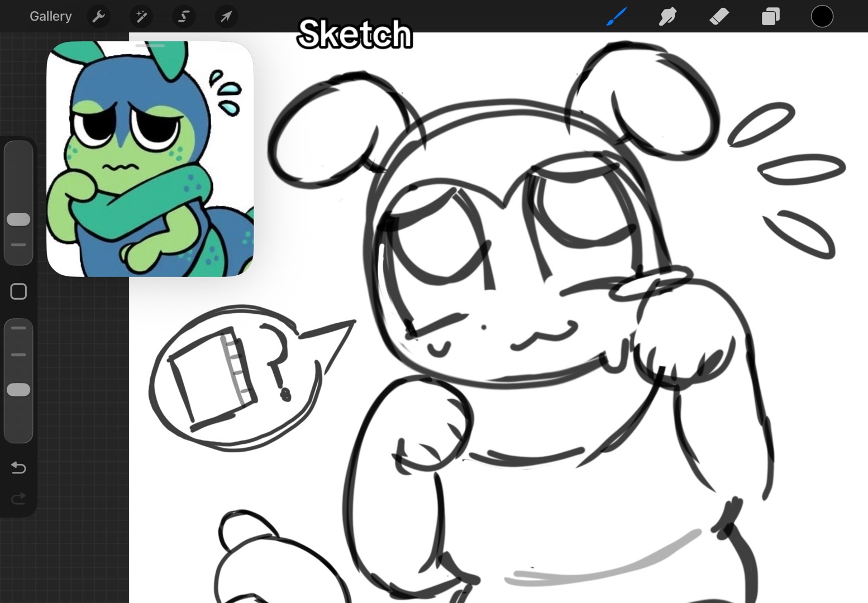Open the Gallery
Image resolution: width=868 pixels, height=603 pixels.
(50, 16)
